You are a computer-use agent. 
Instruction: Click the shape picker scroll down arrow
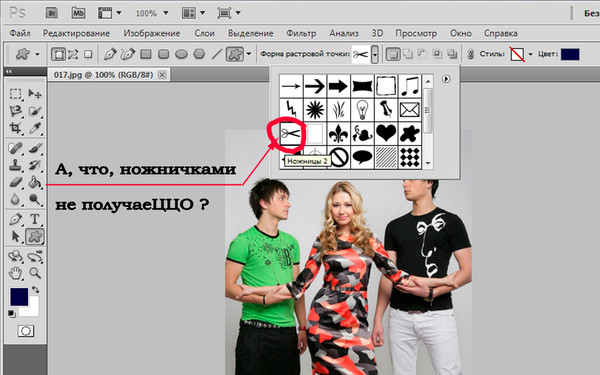click(x=428, y=164)
